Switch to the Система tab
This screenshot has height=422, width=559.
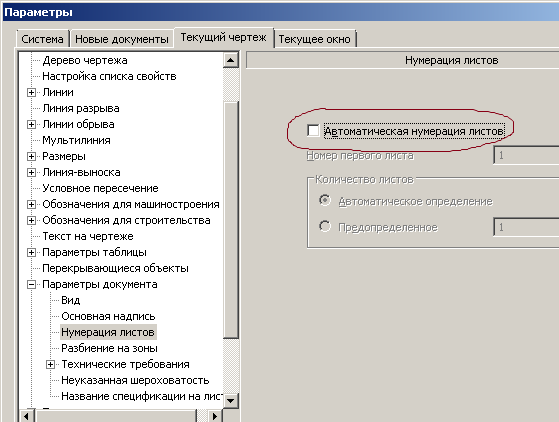pyautogui.click(x=42, y=39)
